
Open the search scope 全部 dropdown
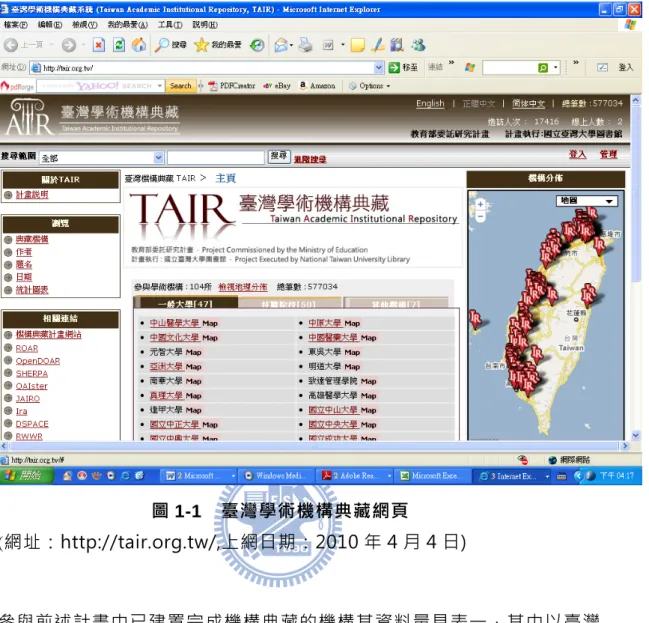click(x=101, y=158)
